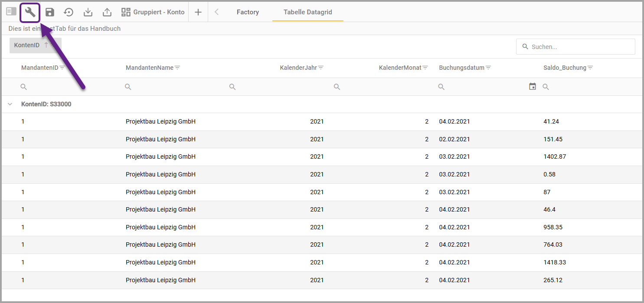Screen dimensions: 644x303
Task: Click the download icon in toolbar
Action: coord(88,13)
